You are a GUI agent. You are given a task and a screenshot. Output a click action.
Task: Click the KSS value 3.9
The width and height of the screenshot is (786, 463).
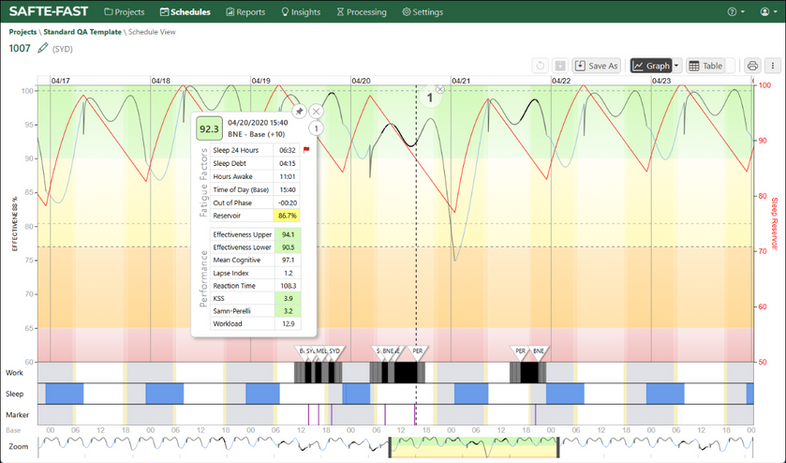click(288, 298)
